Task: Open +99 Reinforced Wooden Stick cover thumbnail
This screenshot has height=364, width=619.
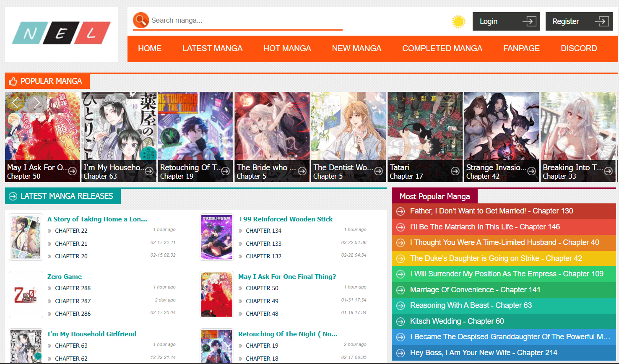Action: 217,237
